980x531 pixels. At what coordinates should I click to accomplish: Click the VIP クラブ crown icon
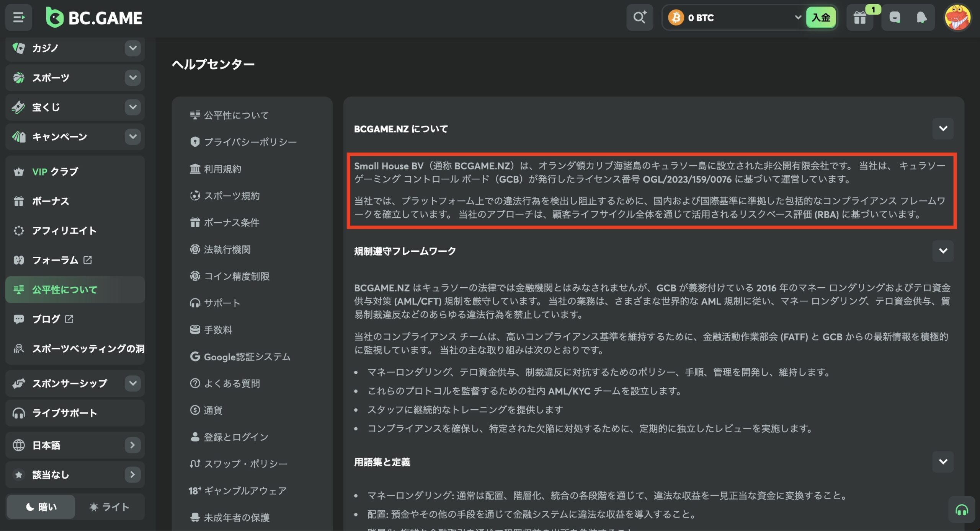point(18,172)
